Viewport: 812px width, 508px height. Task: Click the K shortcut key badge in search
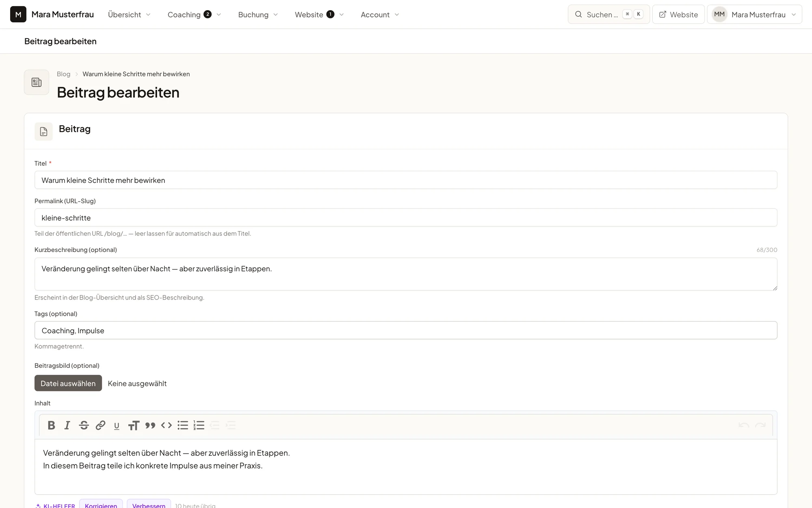click(639, 14)
